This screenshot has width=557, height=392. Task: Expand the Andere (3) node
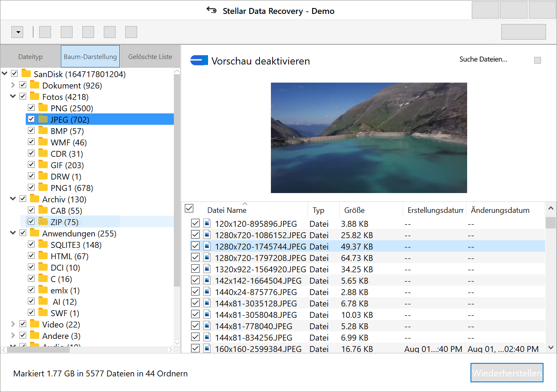pos(13,335)
